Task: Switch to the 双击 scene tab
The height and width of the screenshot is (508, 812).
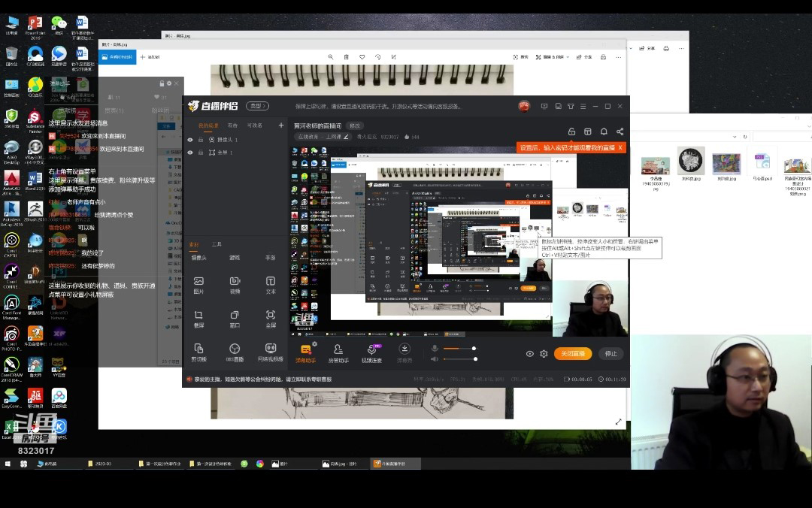Action: [232, 125]
